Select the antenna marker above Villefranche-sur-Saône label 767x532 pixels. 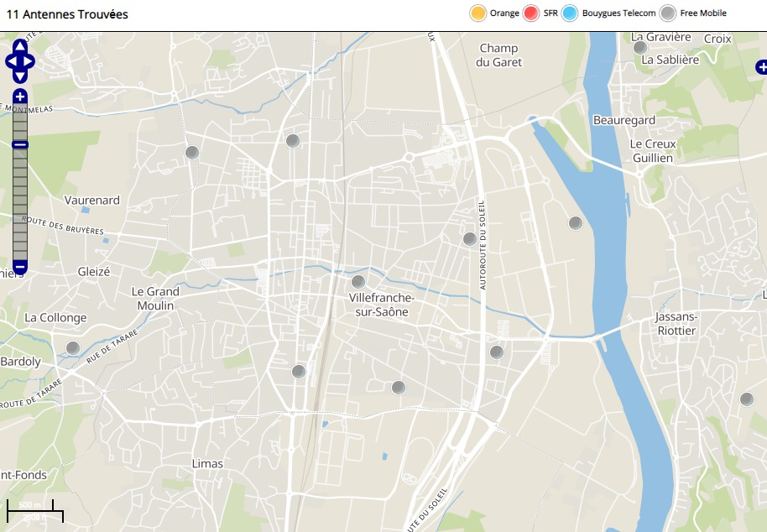point(358,282)
